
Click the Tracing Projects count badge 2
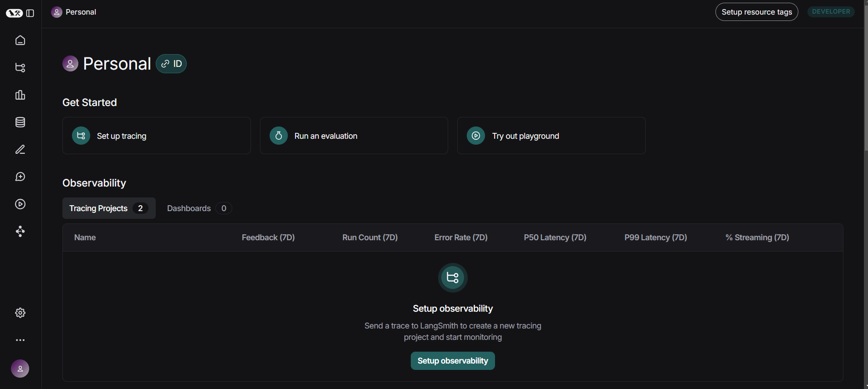point(140,208)
